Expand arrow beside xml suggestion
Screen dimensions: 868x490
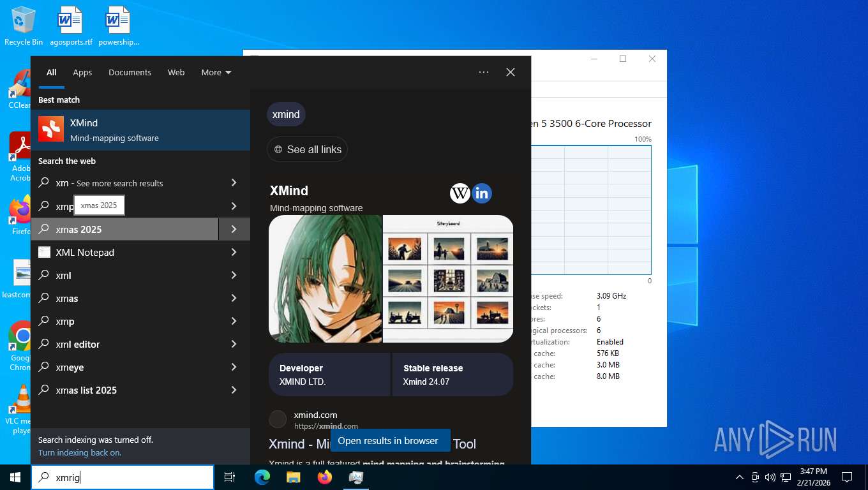(x=234, y=275)
